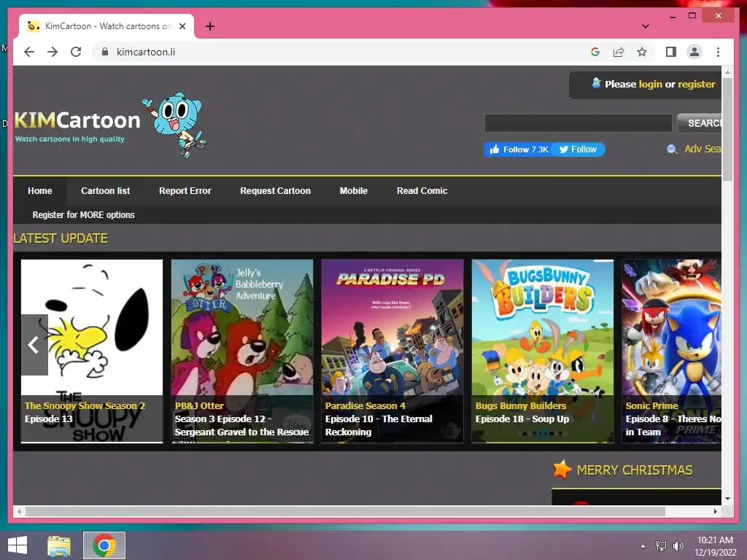
Task: Click the SEARCH button
Action: coord(700,123)
